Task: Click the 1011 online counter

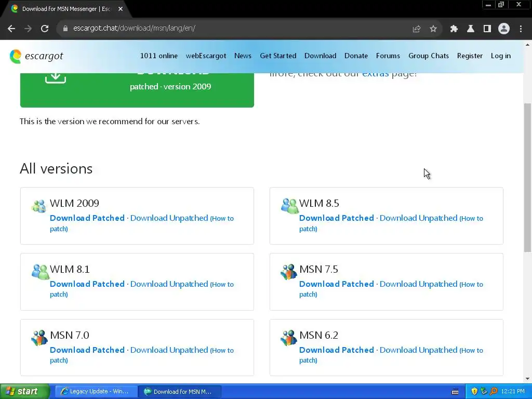Action: click(x=159, y=56)
